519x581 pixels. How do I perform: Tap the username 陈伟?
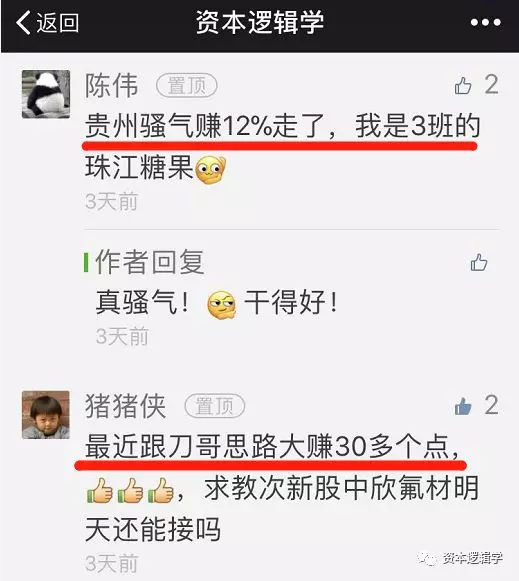click(112, 86)
